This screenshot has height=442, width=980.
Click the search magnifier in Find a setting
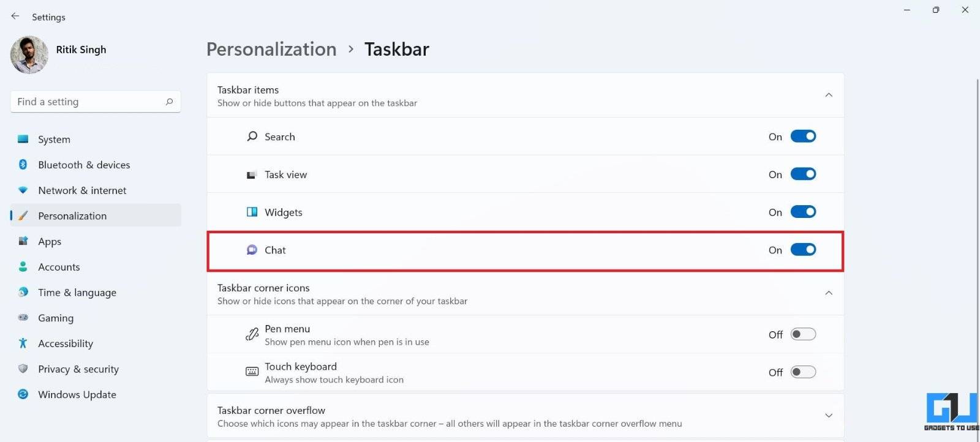169,102
